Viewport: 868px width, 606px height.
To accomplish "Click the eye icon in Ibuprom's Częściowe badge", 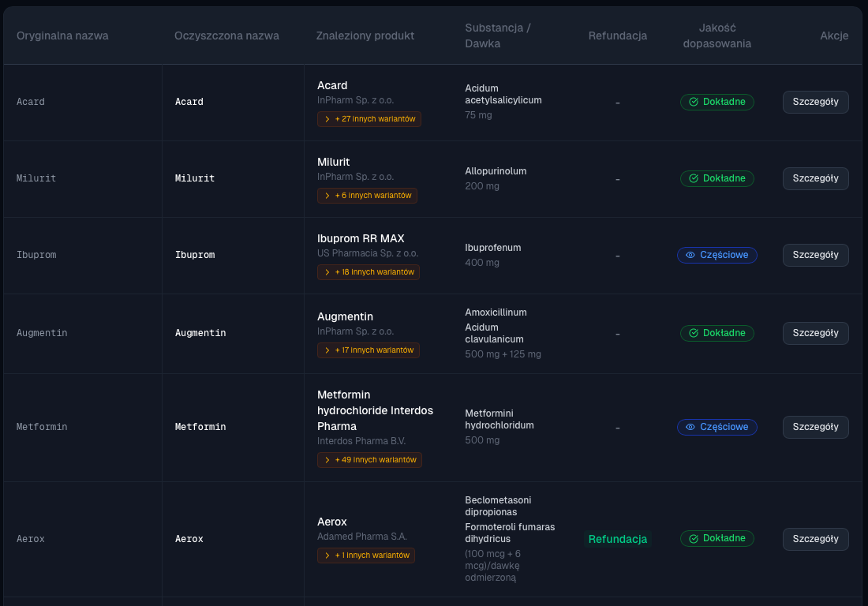I will coord(690,255).
